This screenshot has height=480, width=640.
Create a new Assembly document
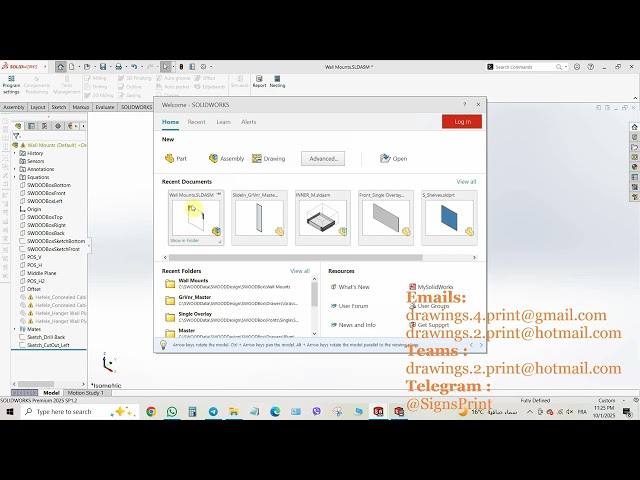pyautogui.click(x=226, y=158)
